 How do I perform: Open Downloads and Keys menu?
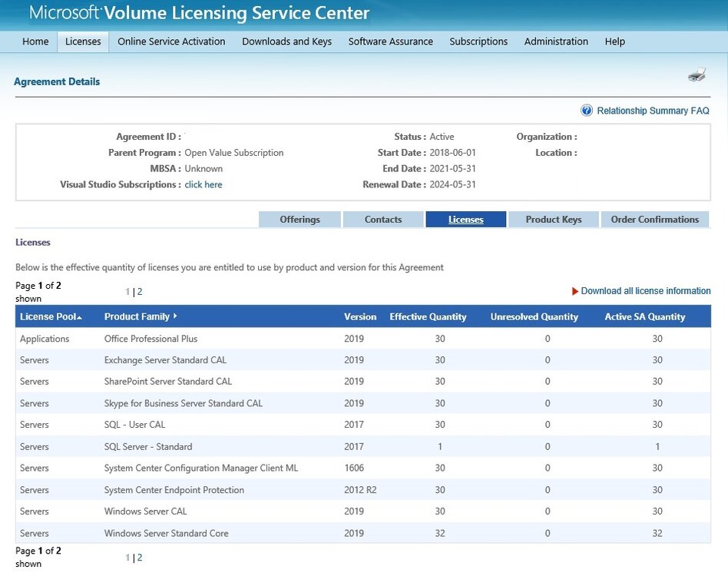tap(287, 41)
